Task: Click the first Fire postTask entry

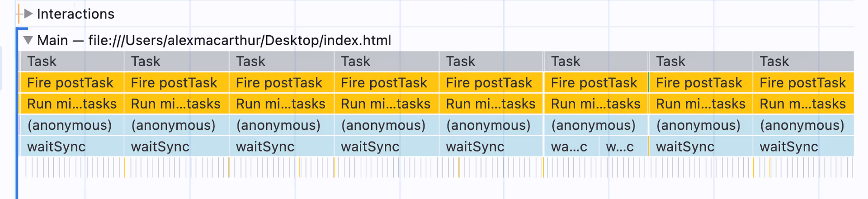Action: click(x=72, y=83)
